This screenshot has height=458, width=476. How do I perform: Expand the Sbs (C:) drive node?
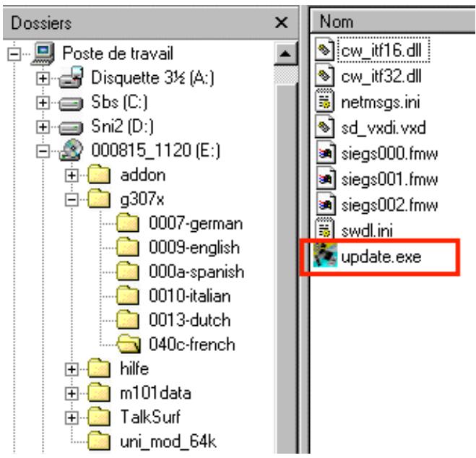click(x=43, y=103)
